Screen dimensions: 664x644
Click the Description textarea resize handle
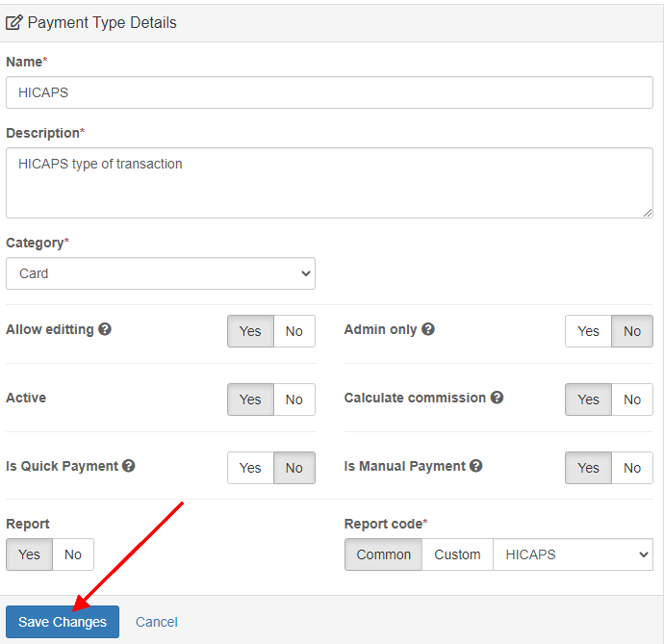648,213
